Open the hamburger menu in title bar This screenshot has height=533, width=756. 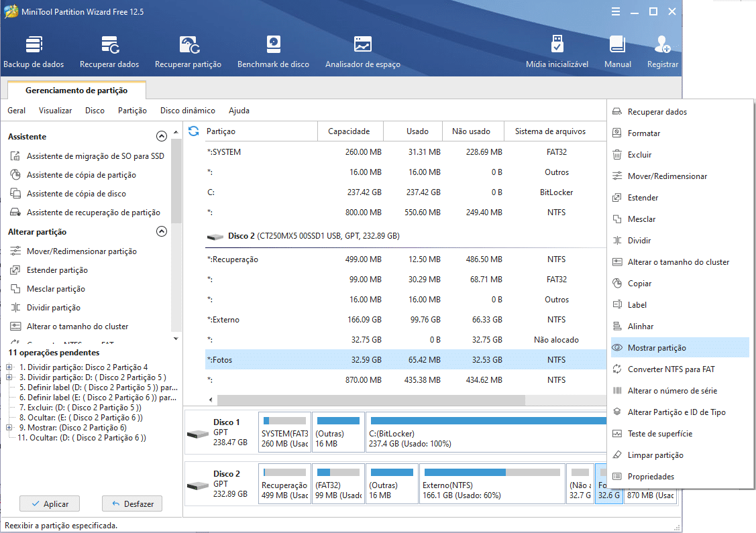click(616, 11)
